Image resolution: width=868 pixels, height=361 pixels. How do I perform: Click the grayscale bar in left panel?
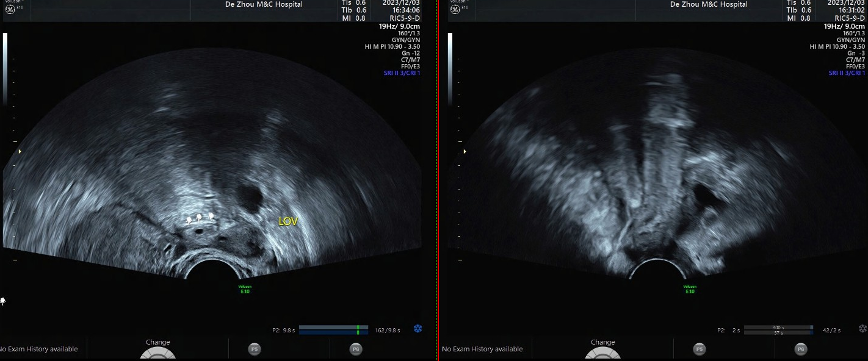coord(5,68)
